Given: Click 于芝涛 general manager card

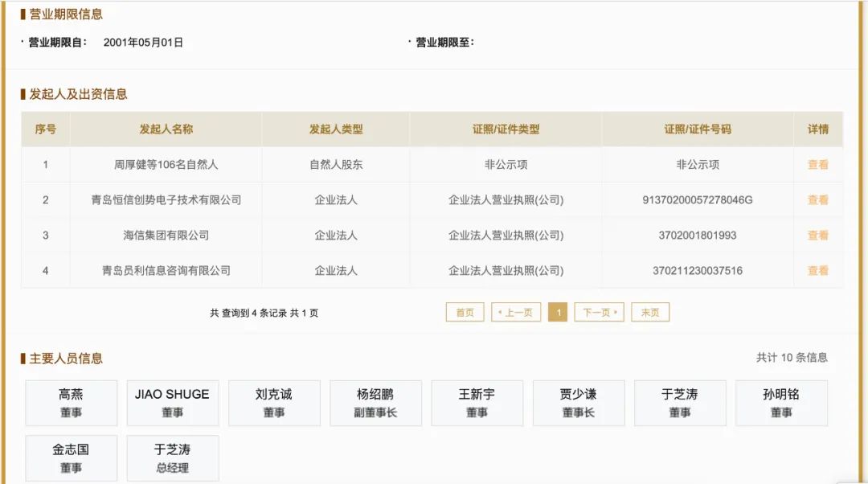Looking at the screenshot, I should [x=172, y=457].
